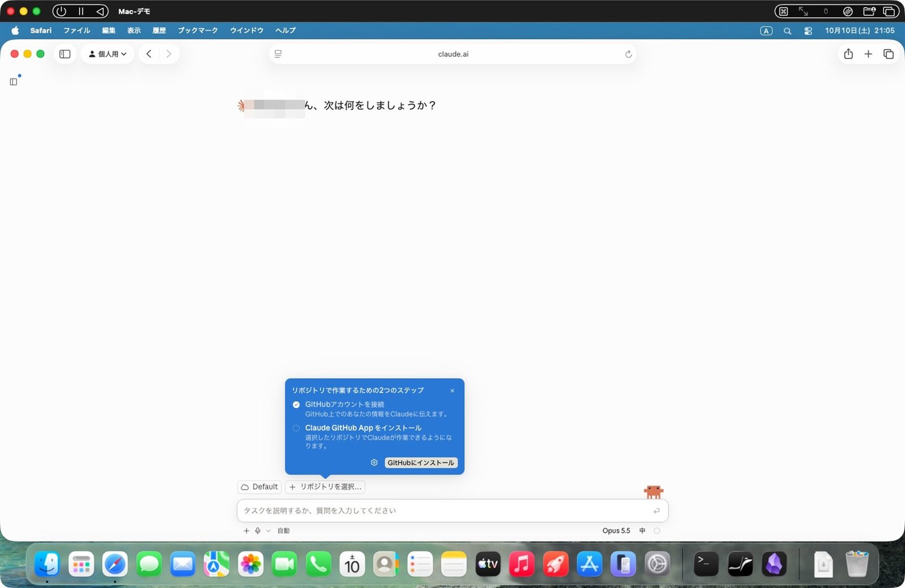Open Launchpad from the Dock
This screenshot has width=905, height=588.
coord(81,564)
